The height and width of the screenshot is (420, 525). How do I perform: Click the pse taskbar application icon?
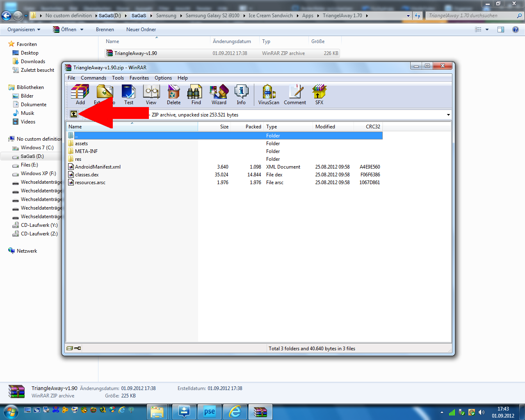tap(209, 411)
